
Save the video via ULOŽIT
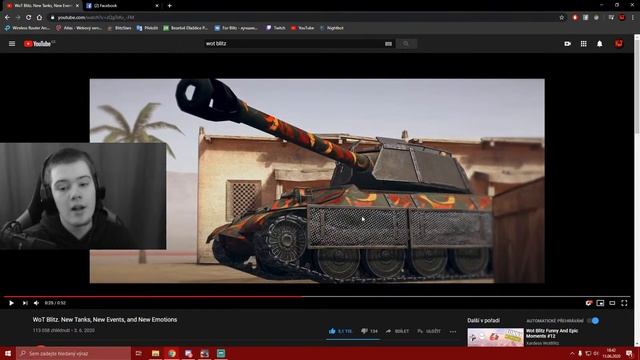point(429,331)
